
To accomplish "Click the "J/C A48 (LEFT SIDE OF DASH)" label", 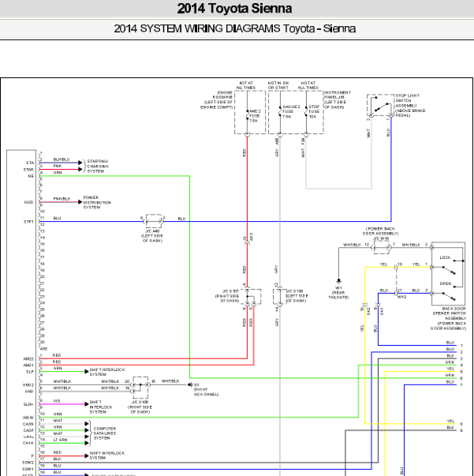I will pyautogui.click(x=152, y=236).
